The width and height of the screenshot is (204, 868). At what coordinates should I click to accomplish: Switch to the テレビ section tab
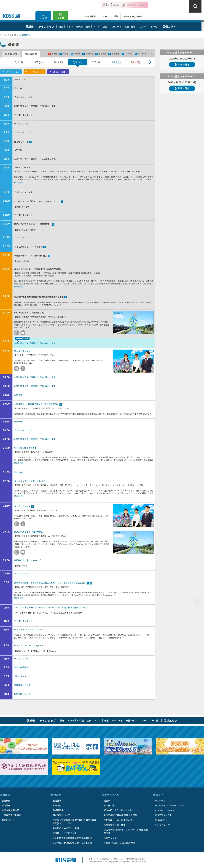(x=43, y=16)
